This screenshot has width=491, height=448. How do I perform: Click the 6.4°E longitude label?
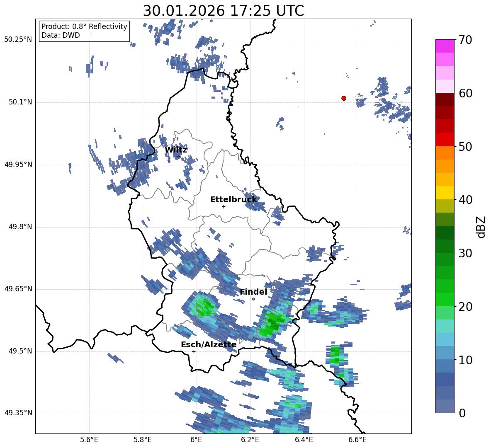click(x=304, y=440)
